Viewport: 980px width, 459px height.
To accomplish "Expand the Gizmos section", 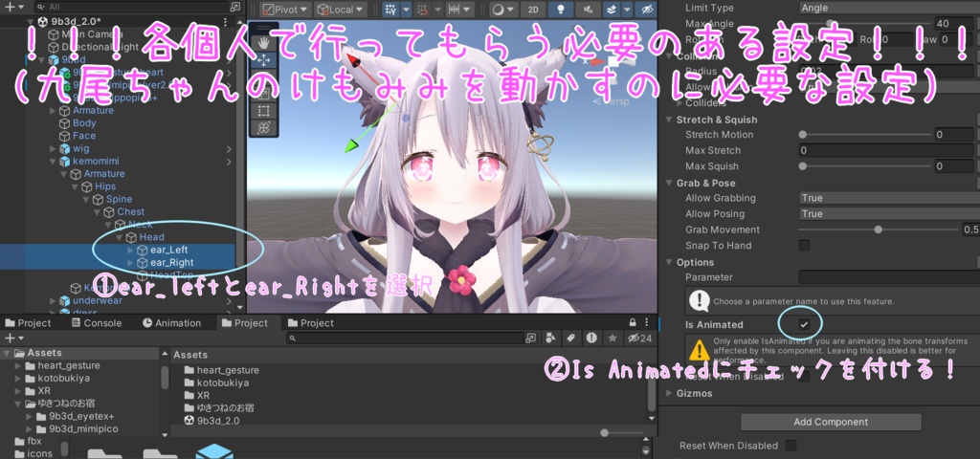I will click(x=669, y=393).
